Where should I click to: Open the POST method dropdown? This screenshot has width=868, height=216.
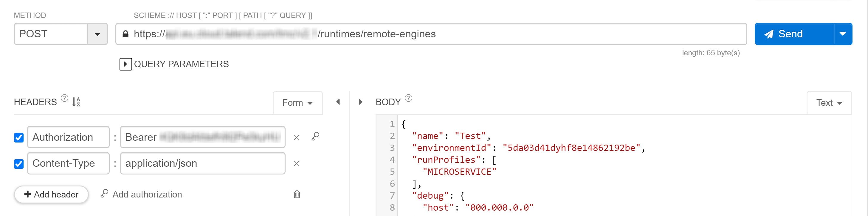[x=97, y=34]
